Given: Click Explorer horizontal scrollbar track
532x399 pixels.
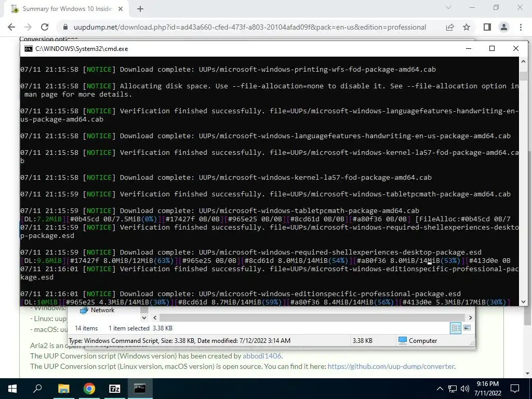Looking at the screenshot, I should tap(312, 317).
